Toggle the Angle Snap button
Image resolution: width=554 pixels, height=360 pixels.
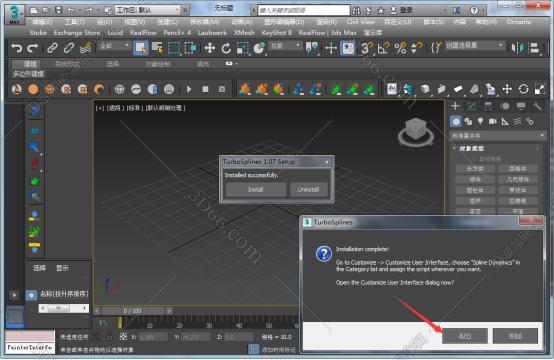click(383, 48)
